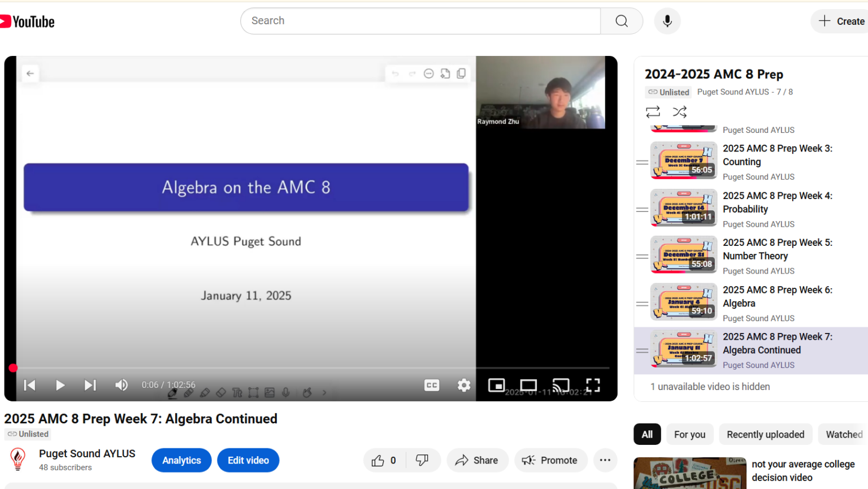868x489 pixels.
Task: Toggle closed captions CC button
Action: 432,385
